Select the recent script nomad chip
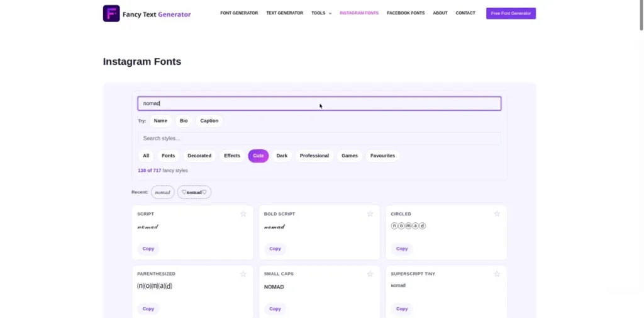The width and height of the screenshot is (644, 318). point(163,192)
